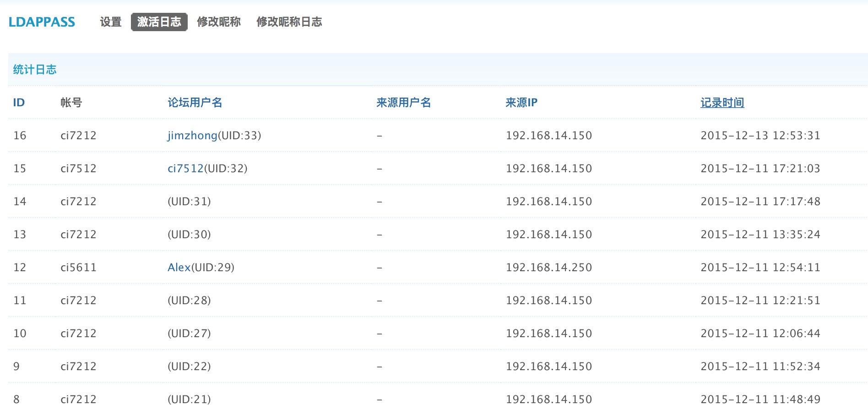Open ci7512 forum user link
Image resolution: width=868 pixels, height=405 pixels.
[x=185, y=169]
